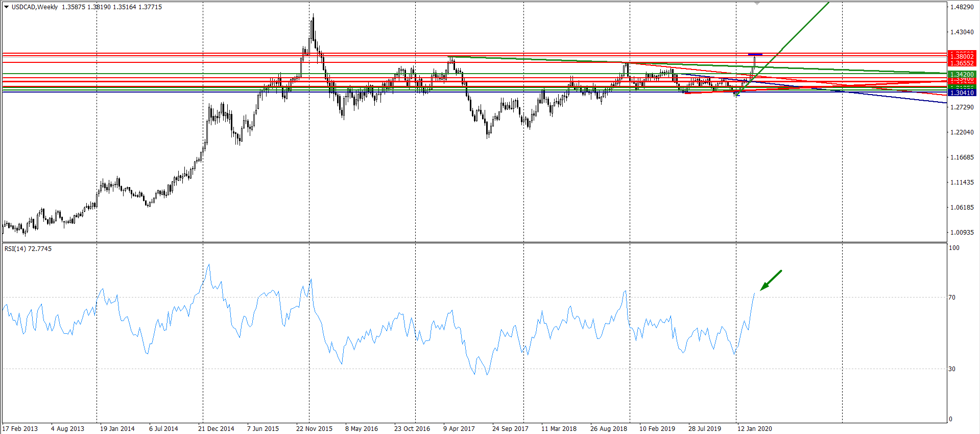This screenshot has height=434, width=980.
Task: Click the gray chart shift marker triangle
Action: click(x=757, y=3)
